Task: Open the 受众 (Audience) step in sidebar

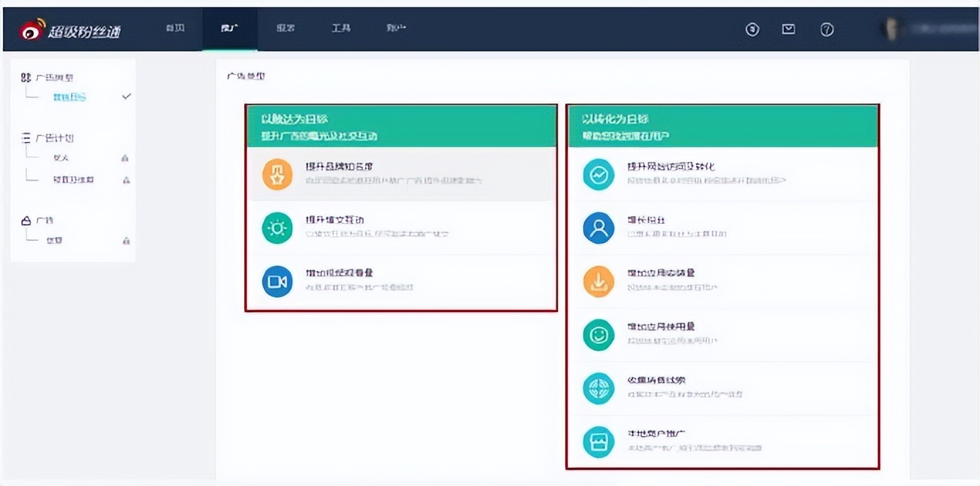Action: click(x=61, y=158)
